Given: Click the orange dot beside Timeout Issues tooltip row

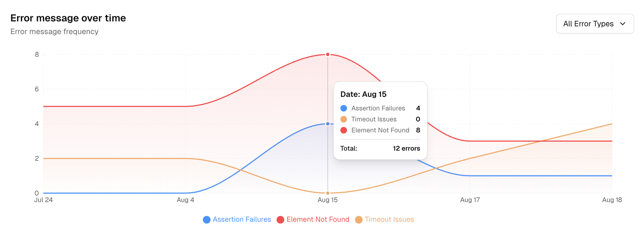Looking at the screenshot, I should 343,119.
